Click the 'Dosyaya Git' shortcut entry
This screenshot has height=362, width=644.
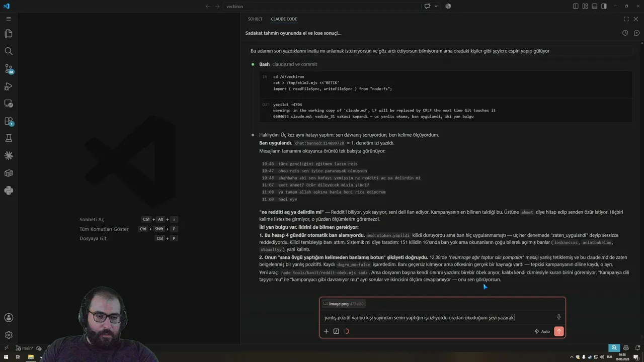click(x=128, y=238)
